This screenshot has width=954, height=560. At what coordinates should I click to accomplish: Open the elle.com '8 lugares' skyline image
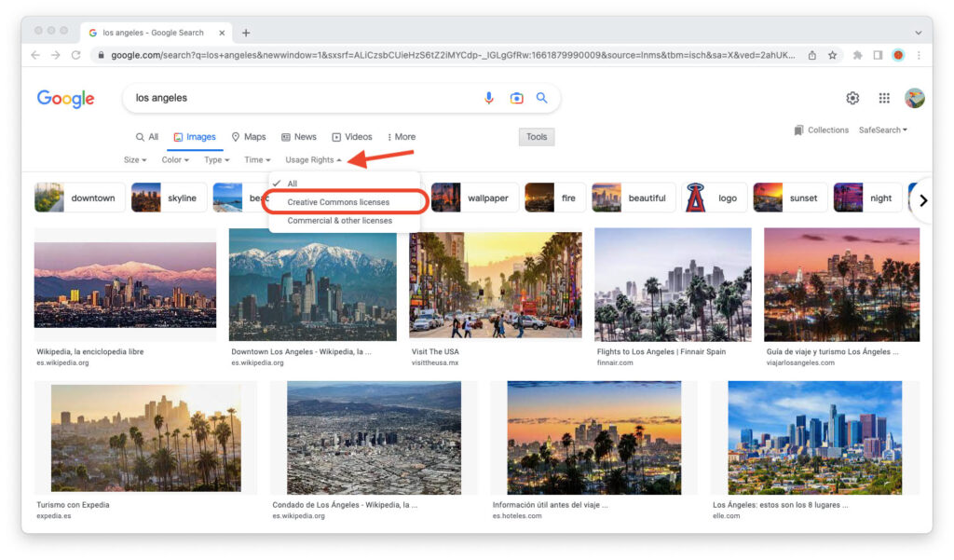815,438
